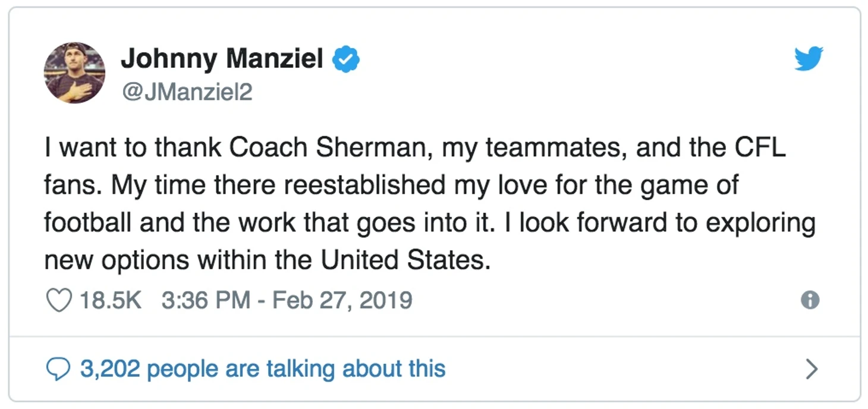Like the tweet with the heart icon
The image size is (868, 409).
point(58,300)
